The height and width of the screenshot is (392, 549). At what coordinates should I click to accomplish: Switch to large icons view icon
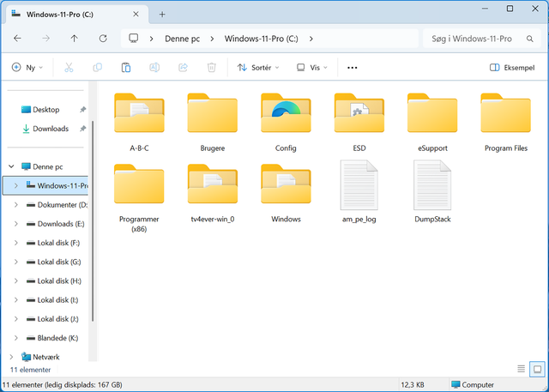click(x=537, y=369)
